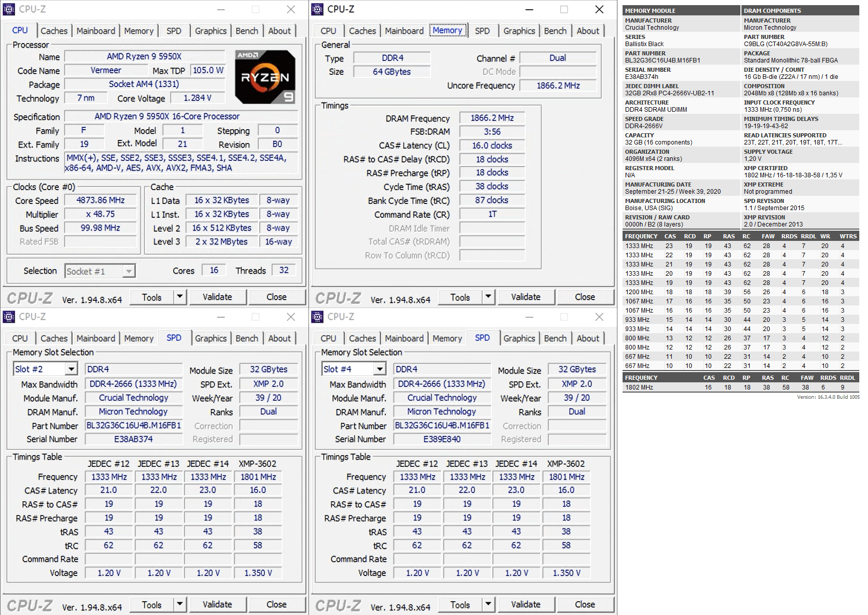Viewport: 868px width, 615px height.
Task: Click serial number E389E840 in Slot #4
Action: [442, 439]
